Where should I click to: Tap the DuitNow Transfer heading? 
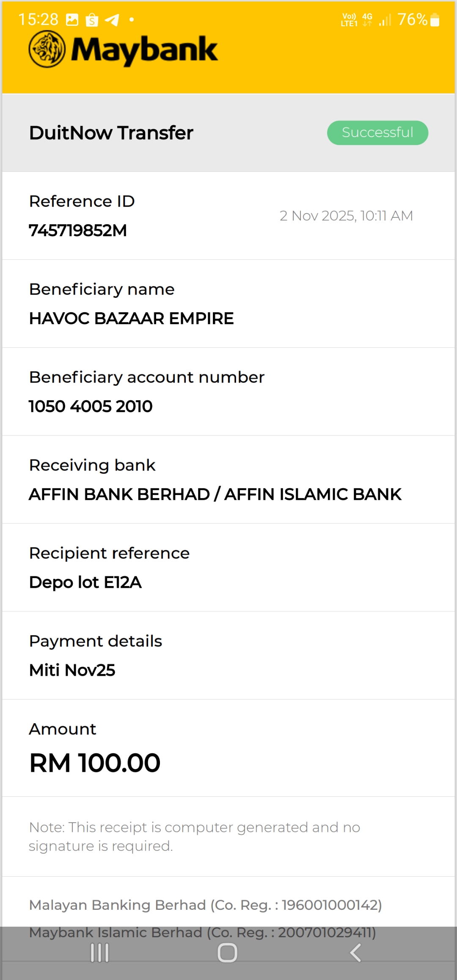click(111, 133)
